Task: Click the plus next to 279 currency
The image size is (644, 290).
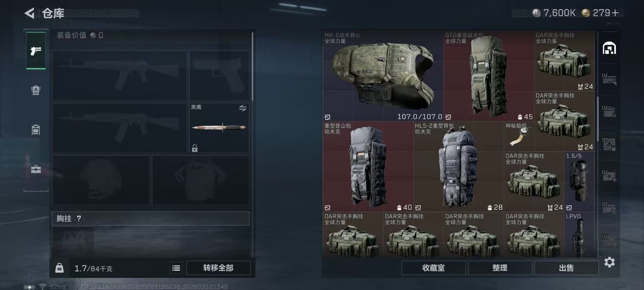Action: point(615,13)
